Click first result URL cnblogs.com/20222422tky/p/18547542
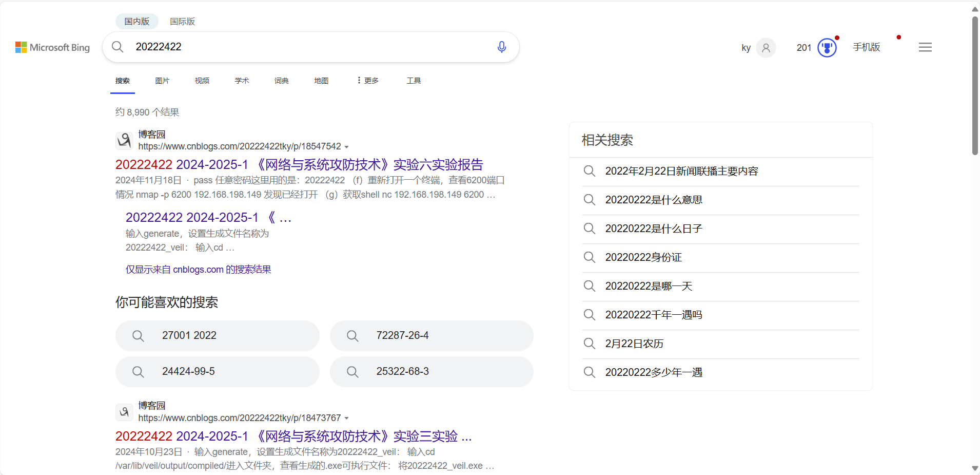Image resolution: width=980 pixels, height=475 pixels. [240, 146]
